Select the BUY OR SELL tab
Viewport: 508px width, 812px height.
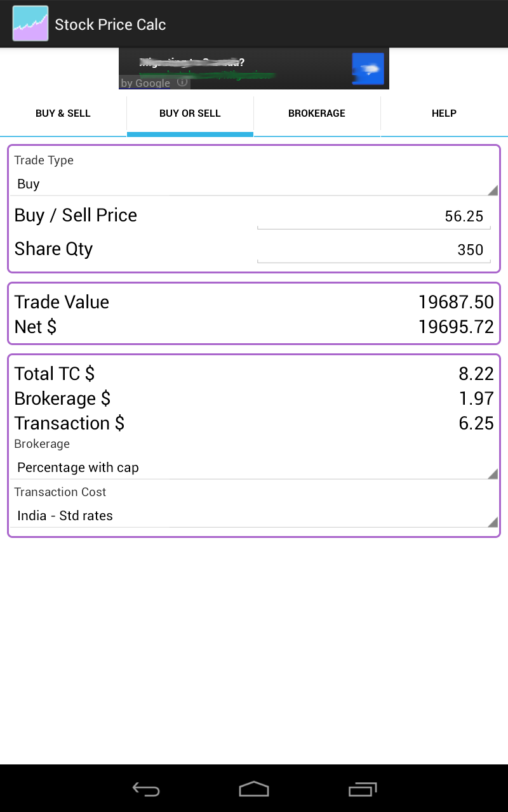coord(190,114)
